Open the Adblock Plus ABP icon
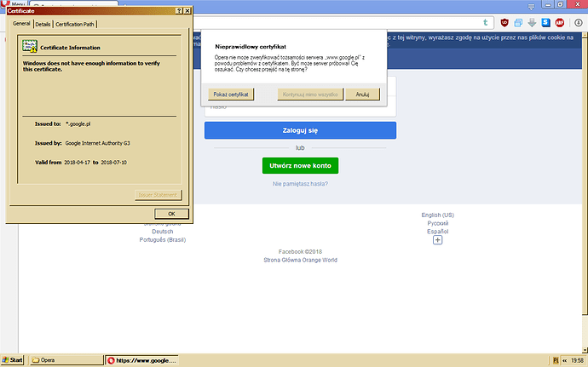The image size is (588, 367). (560, 23)
